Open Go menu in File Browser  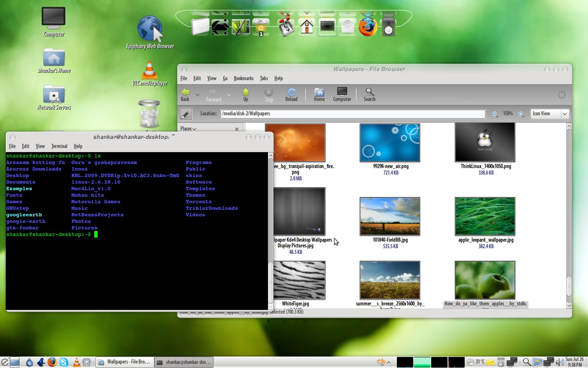225,79
